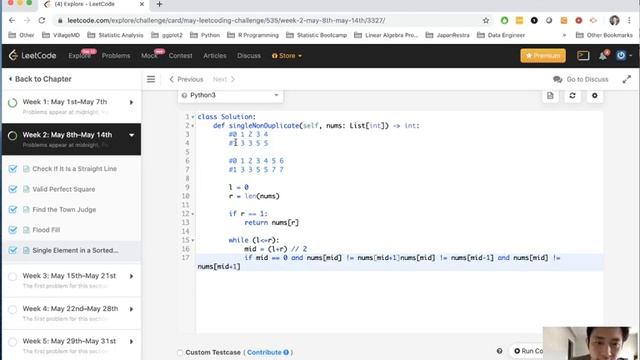
Task: Fold the while loop at line 15
Action: [x=193, y=240]
